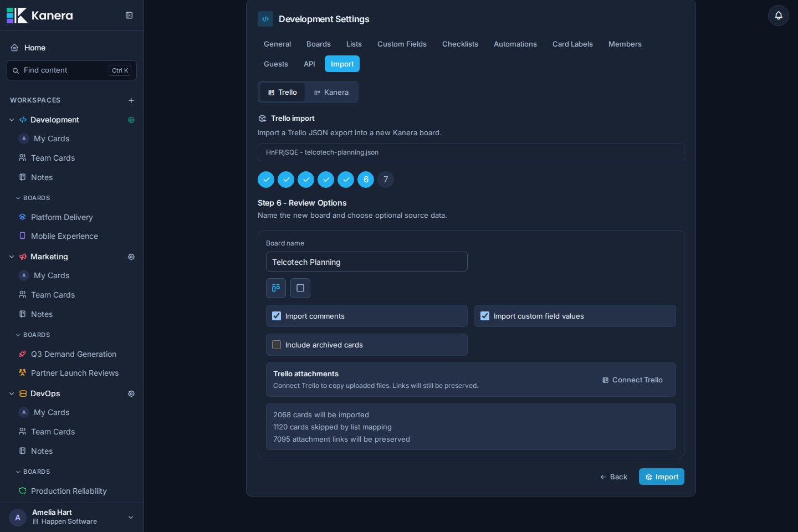The height and width of the screenshot is (532, 798).
Task: Open the API tab
Action: 309,64
